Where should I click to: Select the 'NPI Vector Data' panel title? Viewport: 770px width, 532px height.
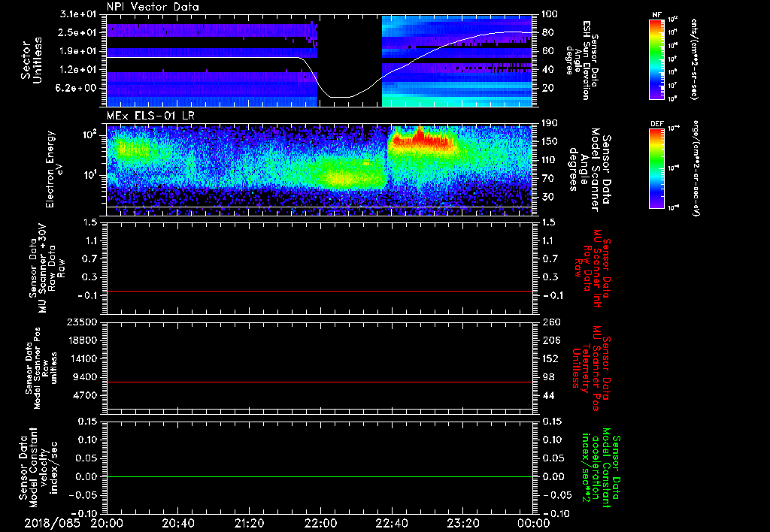click(x=153, y=7)
